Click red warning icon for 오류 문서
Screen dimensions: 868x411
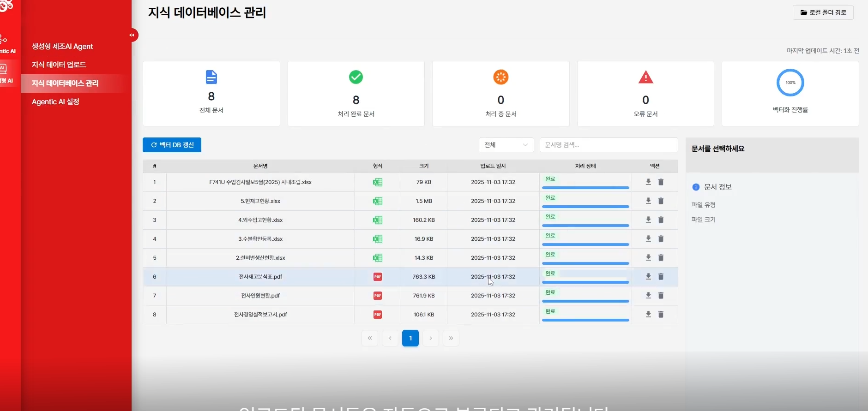pyautogui.click(x=645, y=77)
